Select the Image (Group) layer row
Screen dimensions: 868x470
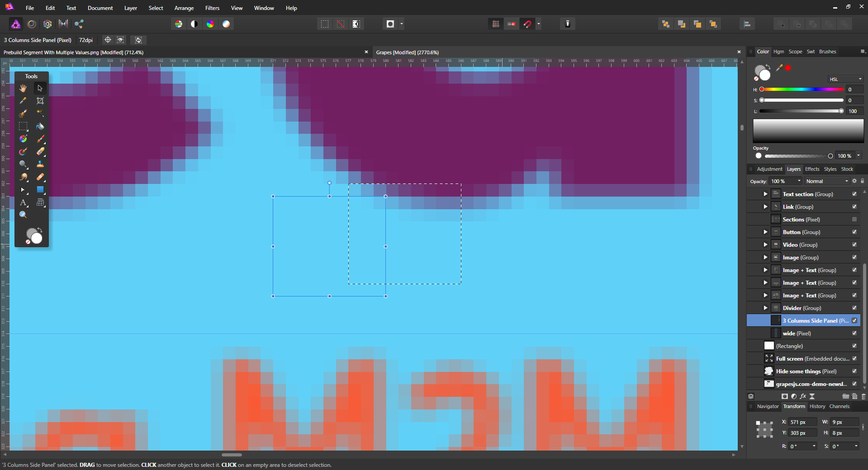(x=803, y=257)
